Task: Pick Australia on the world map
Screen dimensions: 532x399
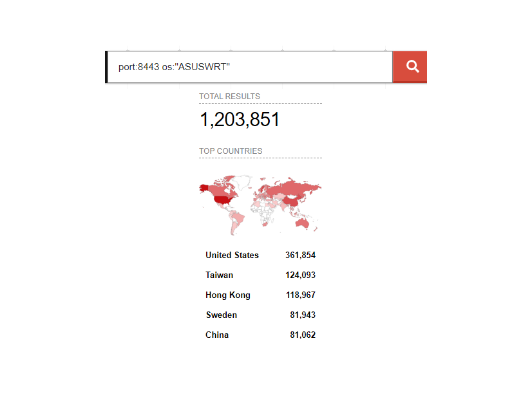Action: pos(303,223)
